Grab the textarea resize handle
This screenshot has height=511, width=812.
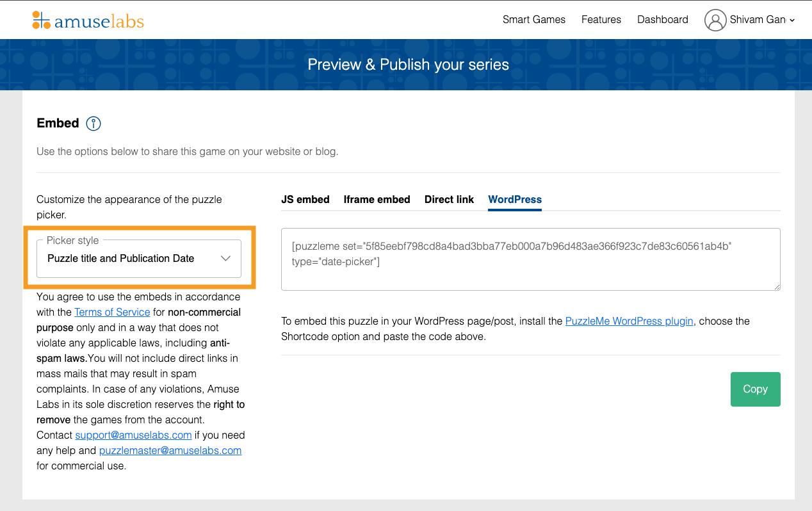(x=777, y=287)
